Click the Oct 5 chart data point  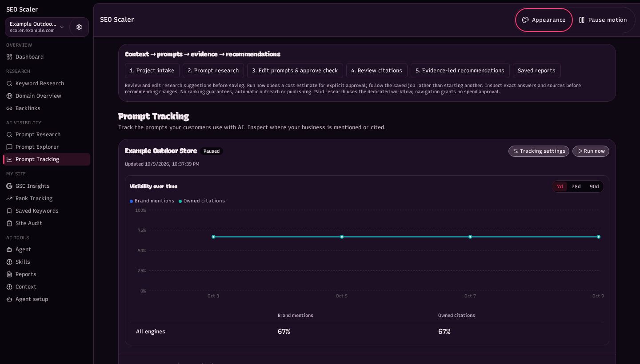coord(342,237)
